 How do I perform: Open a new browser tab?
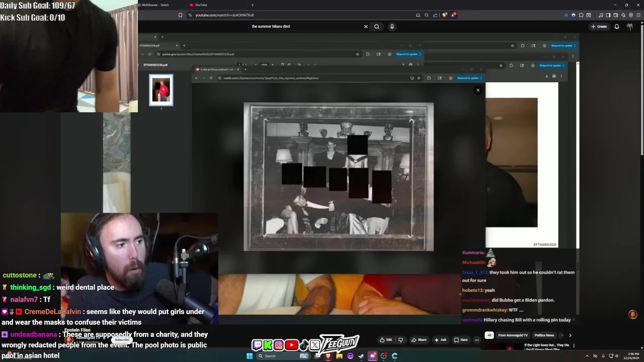252,5
